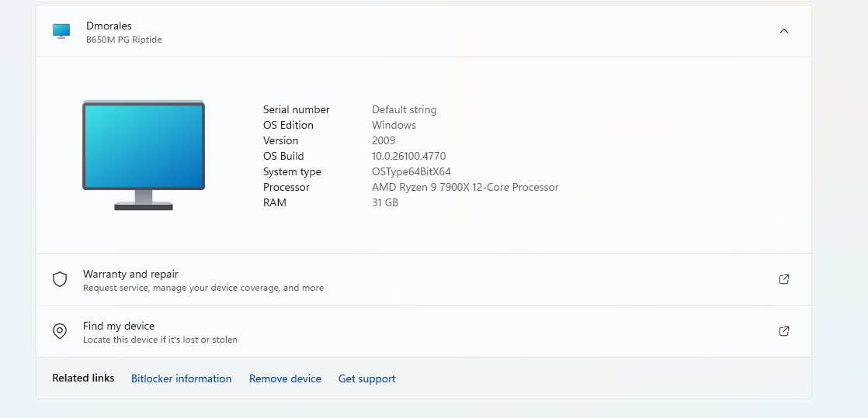Select the Find my device row title
Screen dimensions: 868x418
119,326
